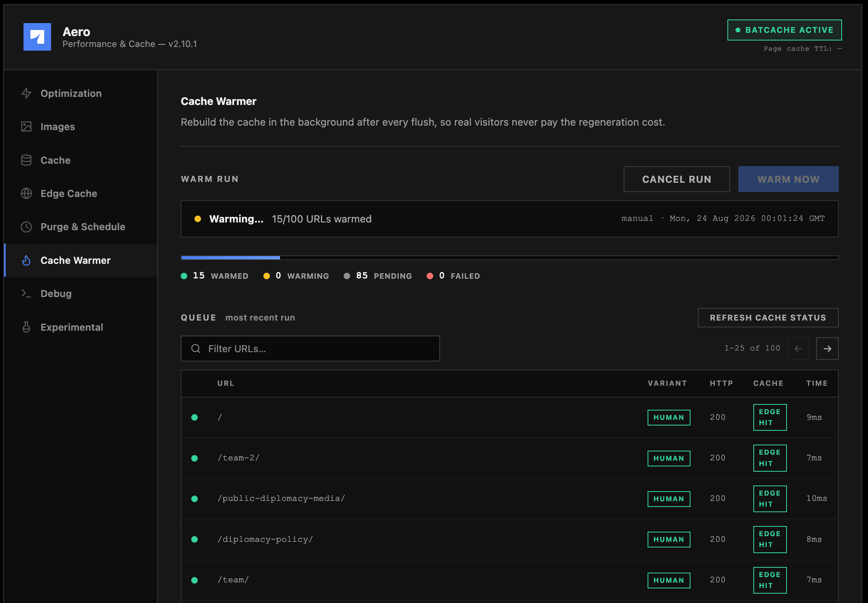The image size is (868, 603).
Task: Open the Optimization section
Action: point(81,93)
